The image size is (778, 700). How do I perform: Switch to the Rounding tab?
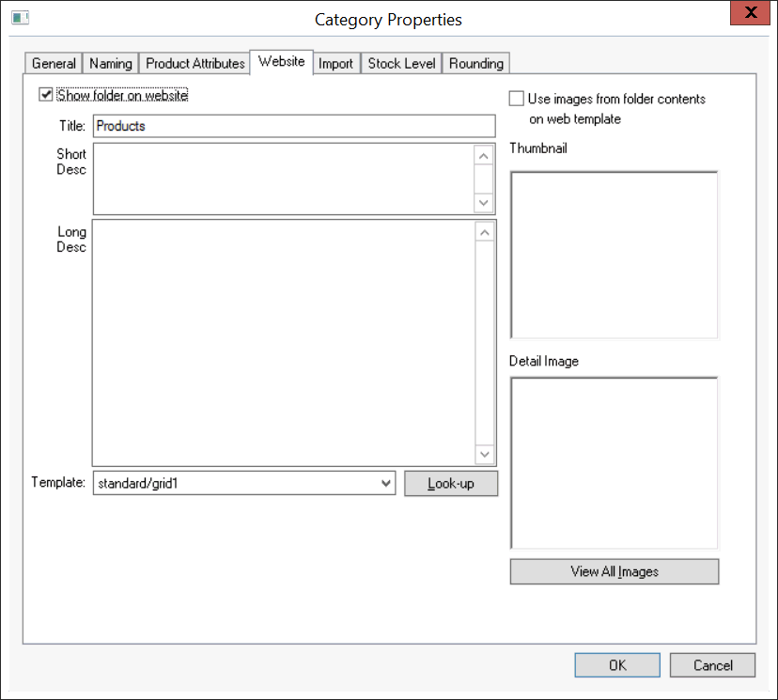click(475, 64)
